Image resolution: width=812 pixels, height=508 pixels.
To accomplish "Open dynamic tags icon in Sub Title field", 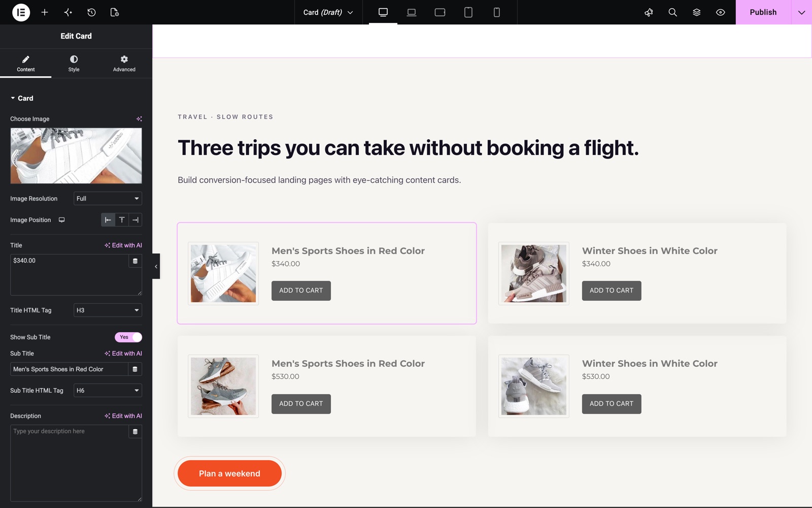I will (135, 369).
